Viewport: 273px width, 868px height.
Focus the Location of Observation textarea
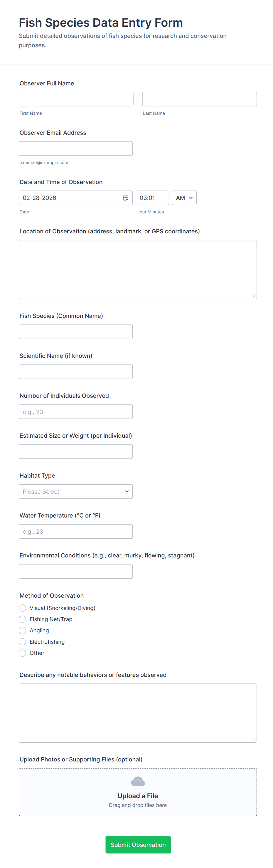click(x=137, y=269)
